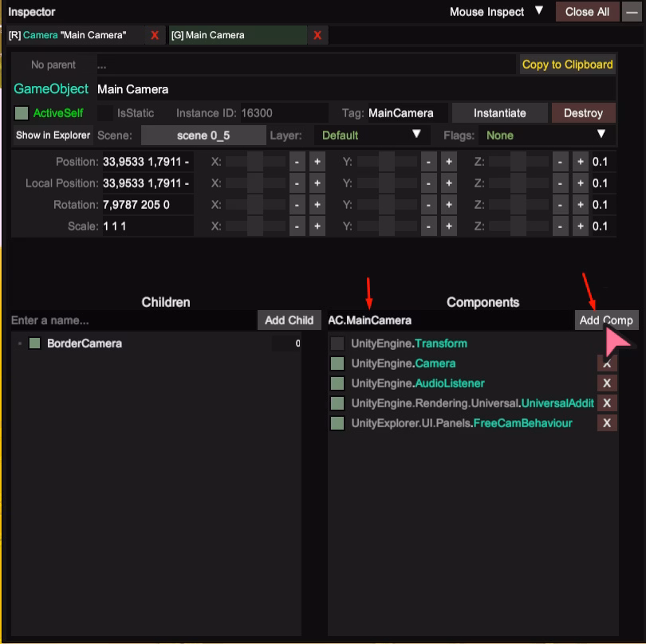
Task: Open the Flags dropdown showing None
Action: click(546, 135)
